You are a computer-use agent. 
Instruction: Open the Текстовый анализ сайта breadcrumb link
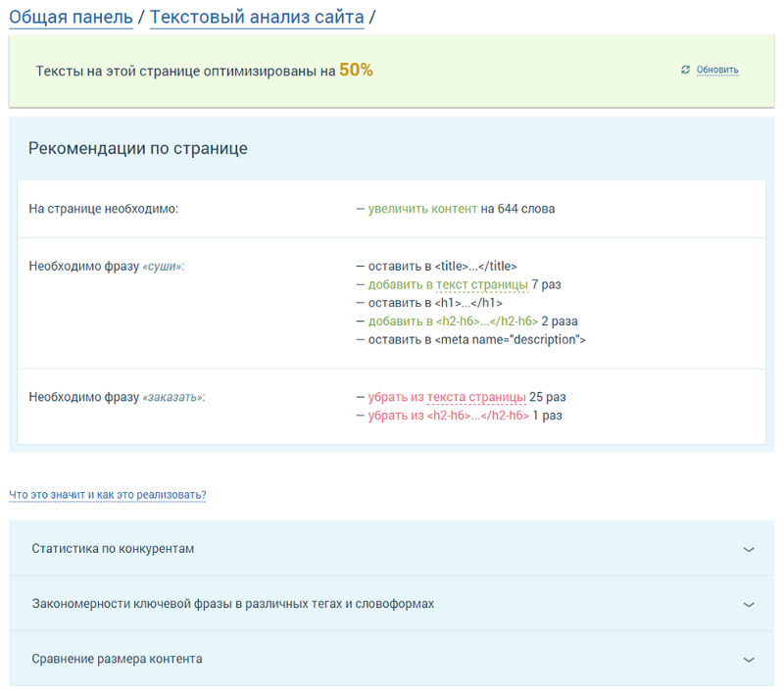257,17
